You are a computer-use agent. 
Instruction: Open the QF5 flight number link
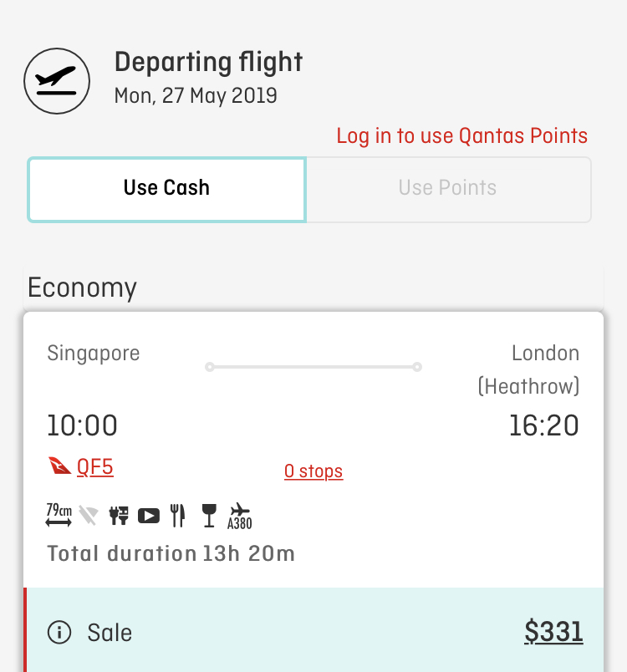point(95,466)
